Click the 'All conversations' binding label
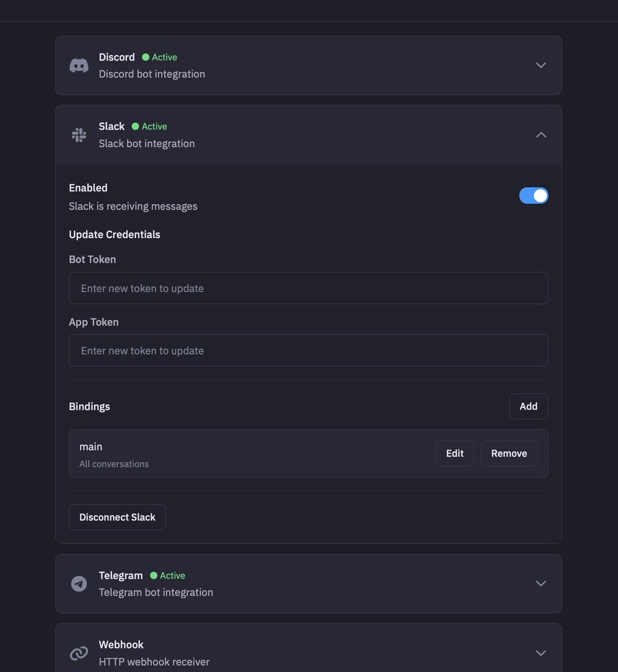Screen dimensions: 618x672 coord(114,464)
